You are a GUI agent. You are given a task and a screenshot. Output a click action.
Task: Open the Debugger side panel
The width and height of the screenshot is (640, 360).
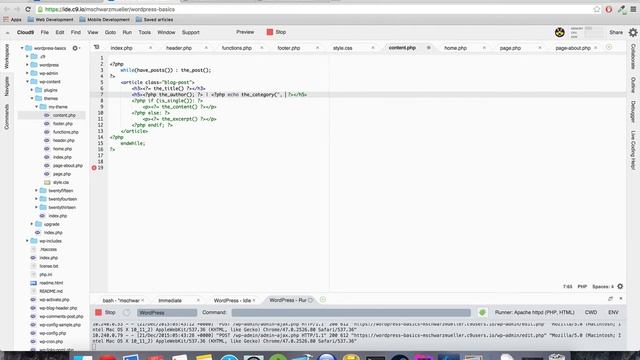click(633, 111)
